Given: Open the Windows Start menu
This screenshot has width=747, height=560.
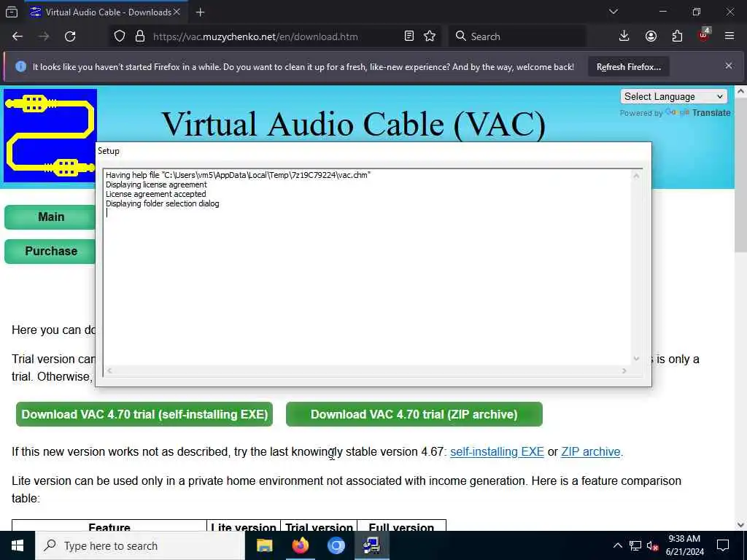Looking at the screenshot, I should 18,545.
